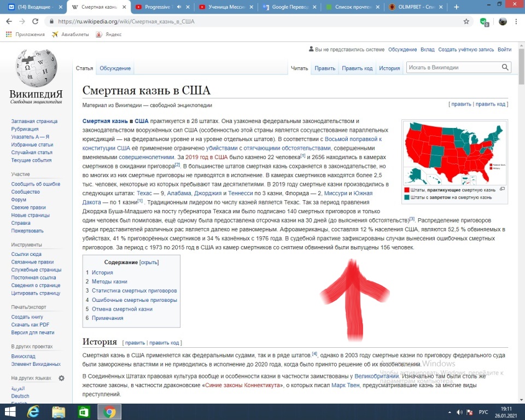Click the Wikipedia globe logo
Screen dimensions: 525x420
(36, 68)
